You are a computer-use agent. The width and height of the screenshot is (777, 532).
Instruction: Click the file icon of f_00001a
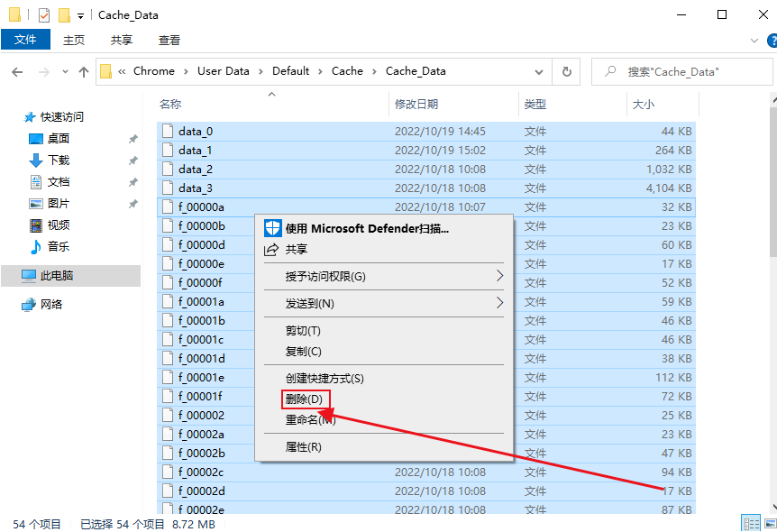168,301
